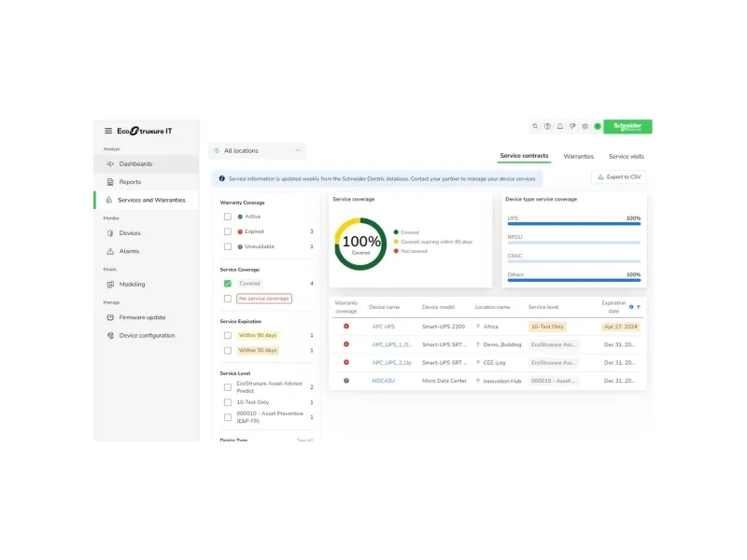
Task: Click the Innovation Hub location cell
Action: [502, 381]
